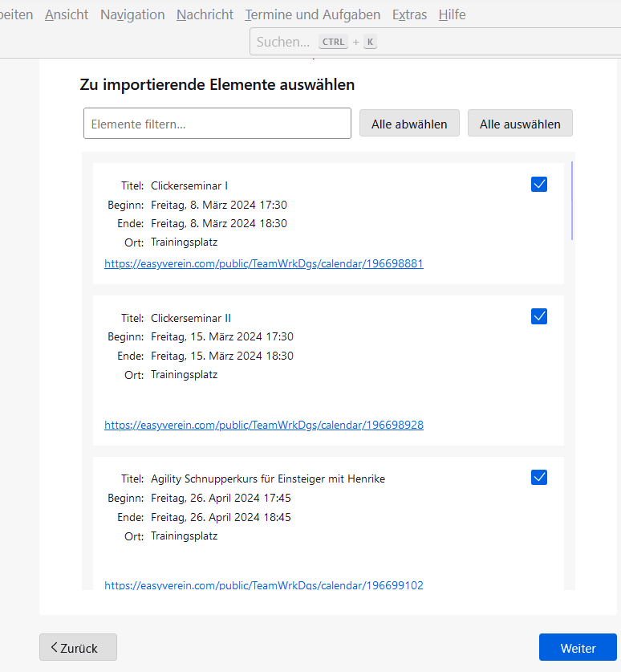Click the event list scrollbar thumb
Screen dimensions: 621x672
pos(572,201)
